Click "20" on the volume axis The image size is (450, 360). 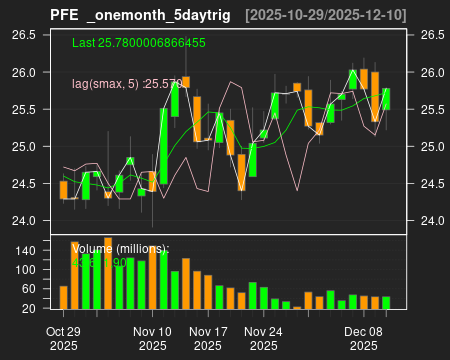(x=29, y=308)
